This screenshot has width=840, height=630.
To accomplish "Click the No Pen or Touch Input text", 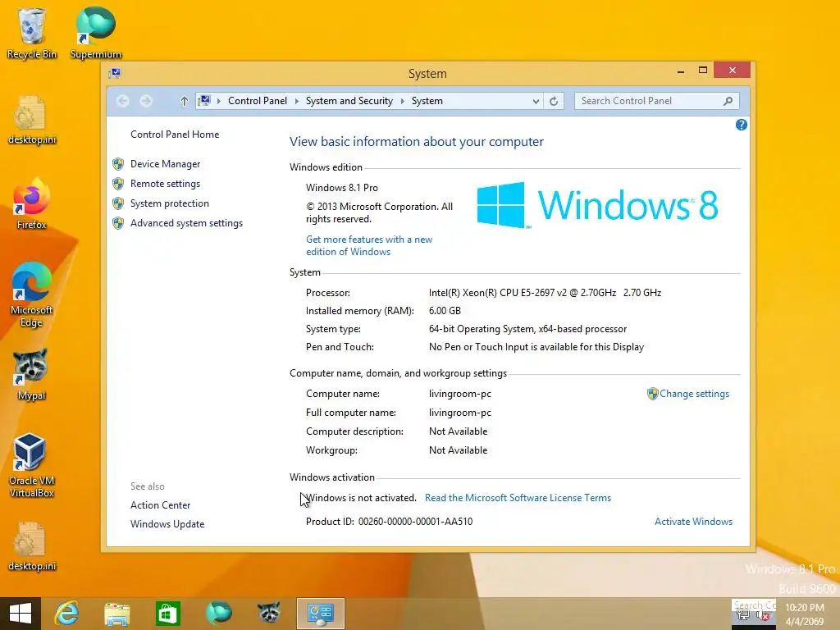I will (x=536, y=347).
